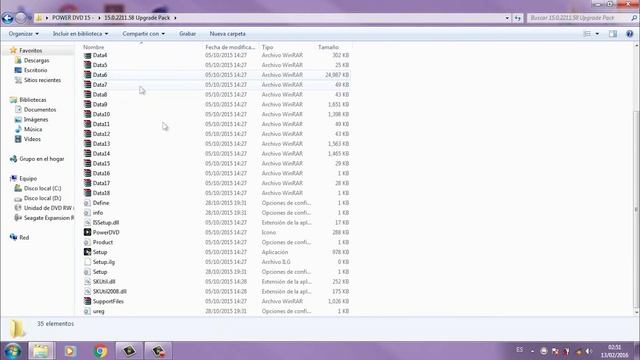
Task: Expand the arrow after Upgrade Pack breadcrumb
Action: click(x=175, y=18)
